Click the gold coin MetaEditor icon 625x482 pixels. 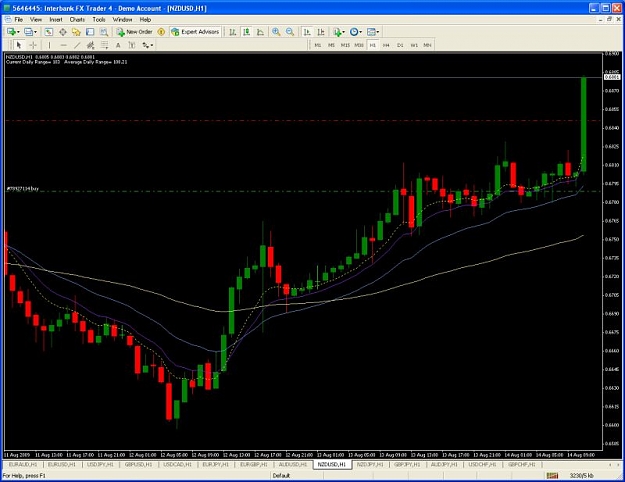161,32
